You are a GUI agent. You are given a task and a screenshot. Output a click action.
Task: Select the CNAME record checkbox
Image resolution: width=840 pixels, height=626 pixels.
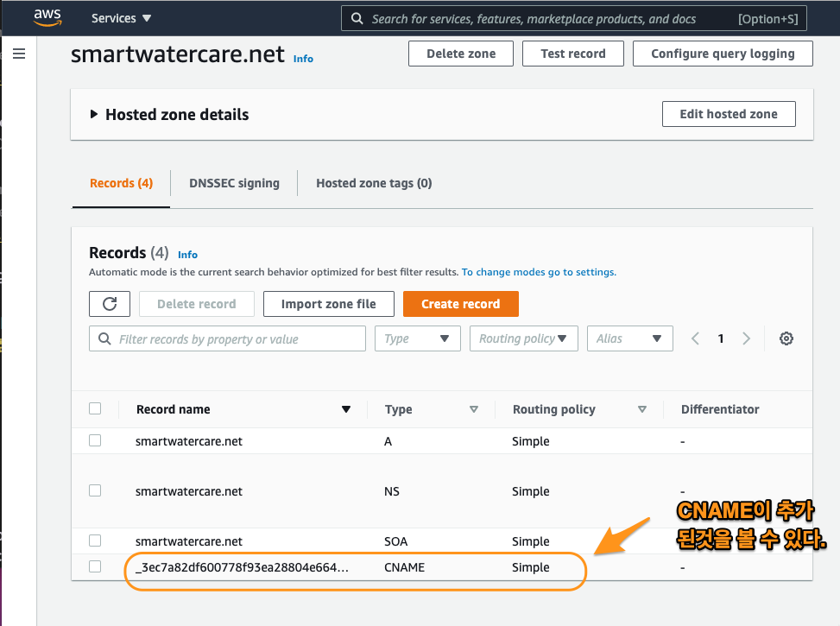pyautogui.click(x=95, y=567)
